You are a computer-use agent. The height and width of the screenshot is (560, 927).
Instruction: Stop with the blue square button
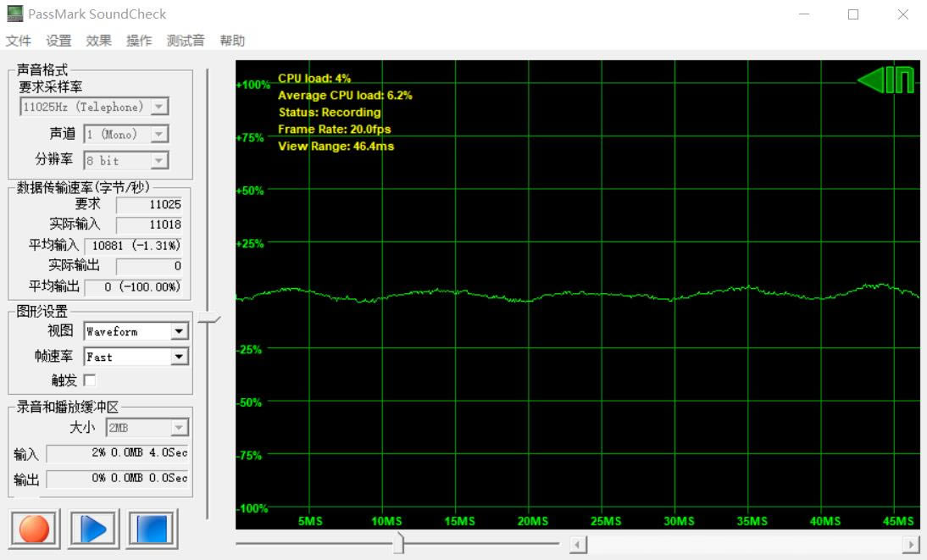152,529
